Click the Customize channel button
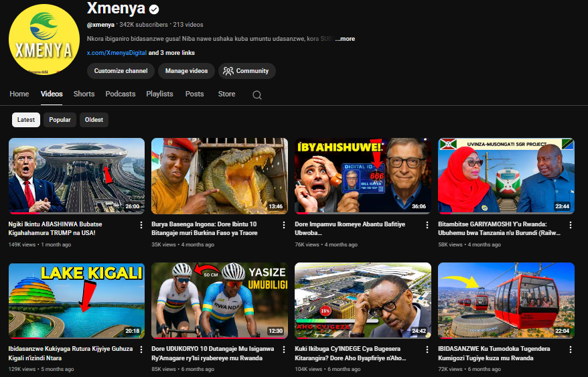The image size is (588, 377). tap(121, 71)
